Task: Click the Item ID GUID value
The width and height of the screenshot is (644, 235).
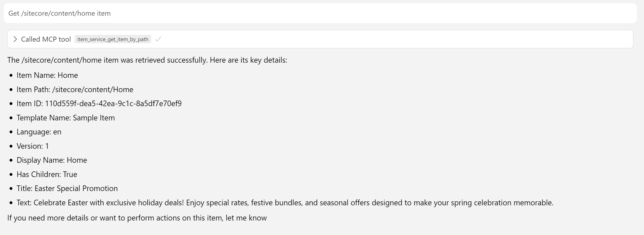Action: pyautogui.click(x=113, y=104)
